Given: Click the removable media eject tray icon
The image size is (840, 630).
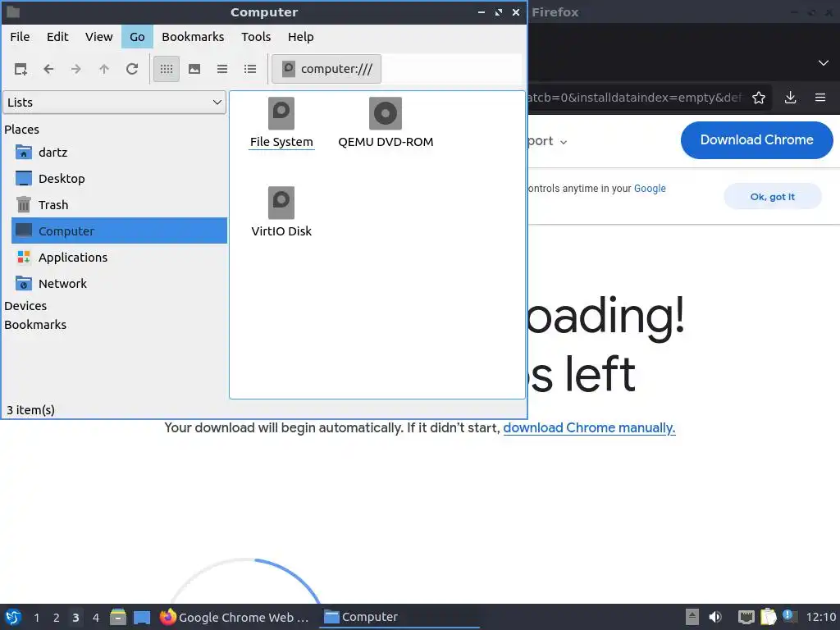Looking at the screenshot, I should (692, 617).
